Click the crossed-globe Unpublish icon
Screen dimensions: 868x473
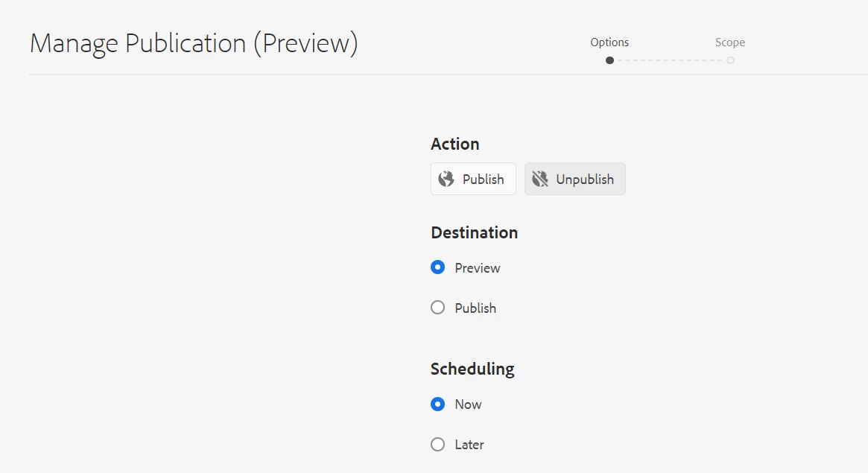tap(540, 179)
